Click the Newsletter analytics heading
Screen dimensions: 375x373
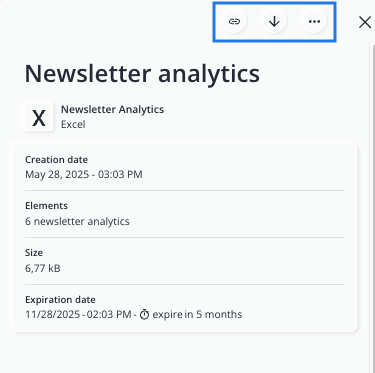tap(142, 74)
